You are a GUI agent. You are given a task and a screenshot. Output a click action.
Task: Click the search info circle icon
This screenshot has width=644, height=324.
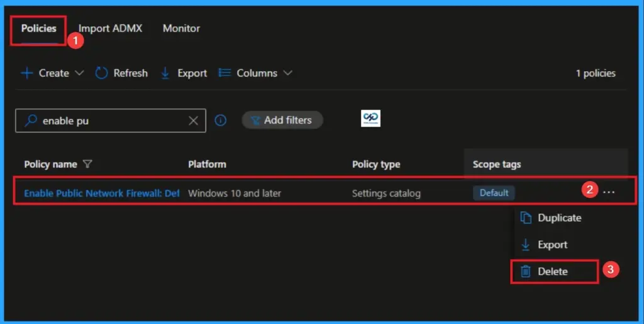coord(221,120)
